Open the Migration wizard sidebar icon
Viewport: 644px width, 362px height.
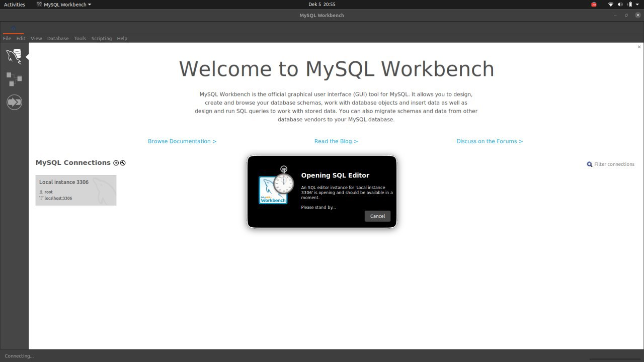pyautogui.click(x=14, y=102)
